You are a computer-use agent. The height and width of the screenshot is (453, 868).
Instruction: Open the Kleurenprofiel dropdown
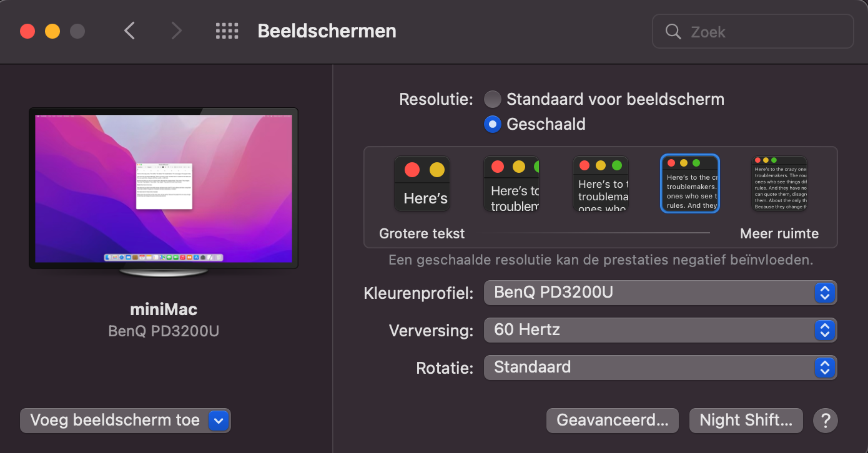pos(660,292)
